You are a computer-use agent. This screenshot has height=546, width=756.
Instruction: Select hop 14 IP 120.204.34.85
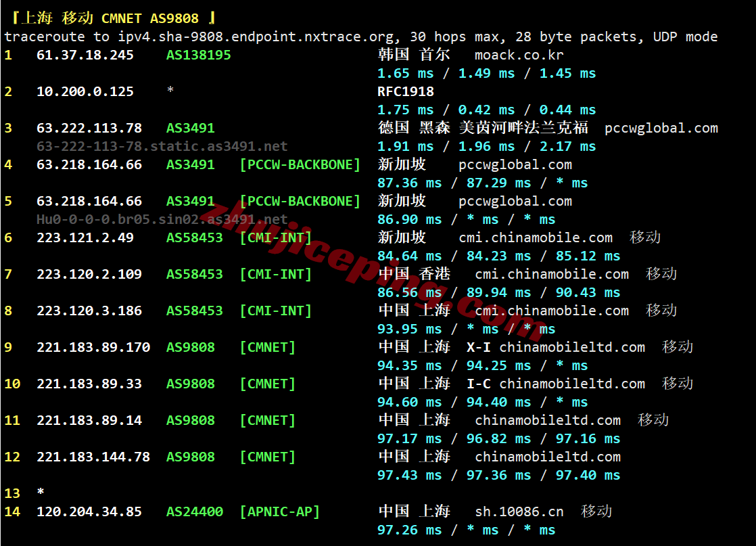[89, 511]
